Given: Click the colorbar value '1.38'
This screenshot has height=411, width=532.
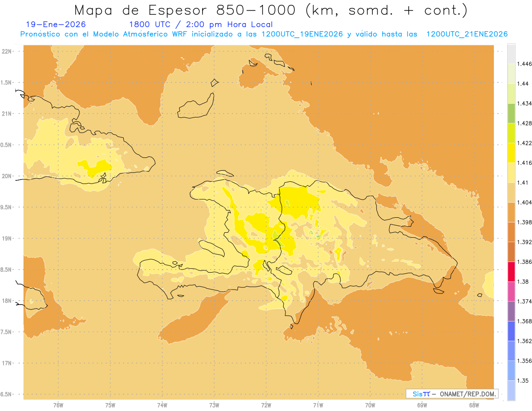Looking at the screenshot, I should pyautogui.click(x=522, y=282).
